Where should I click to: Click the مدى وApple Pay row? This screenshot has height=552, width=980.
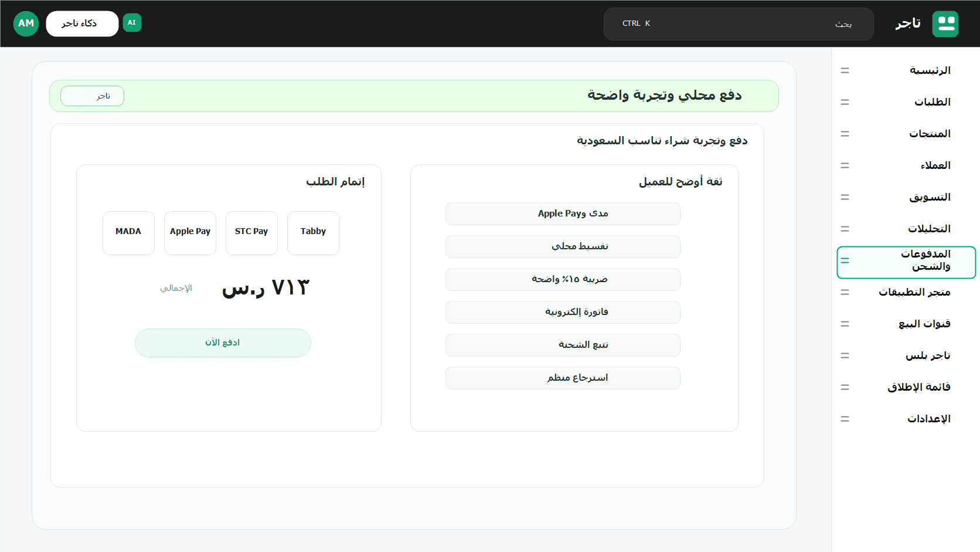click(x=563, y=214)
